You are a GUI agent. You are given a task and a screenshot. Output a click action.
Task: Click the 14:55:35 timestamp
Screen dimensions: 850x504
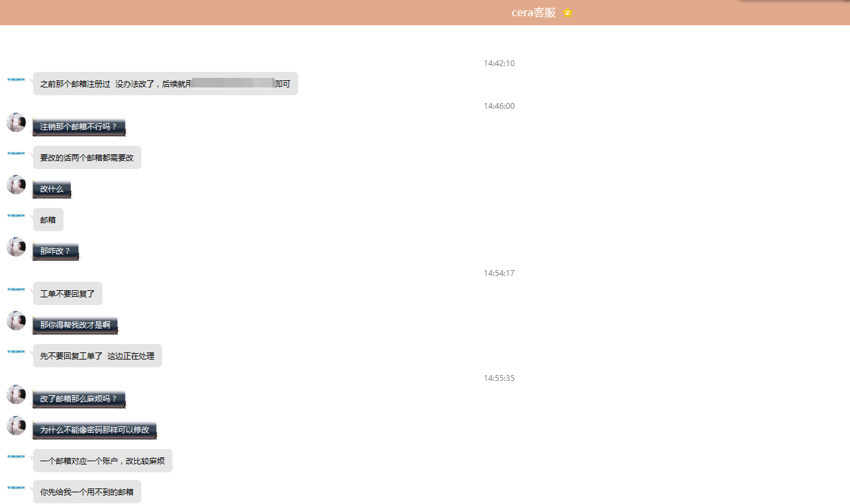point(499,378)
